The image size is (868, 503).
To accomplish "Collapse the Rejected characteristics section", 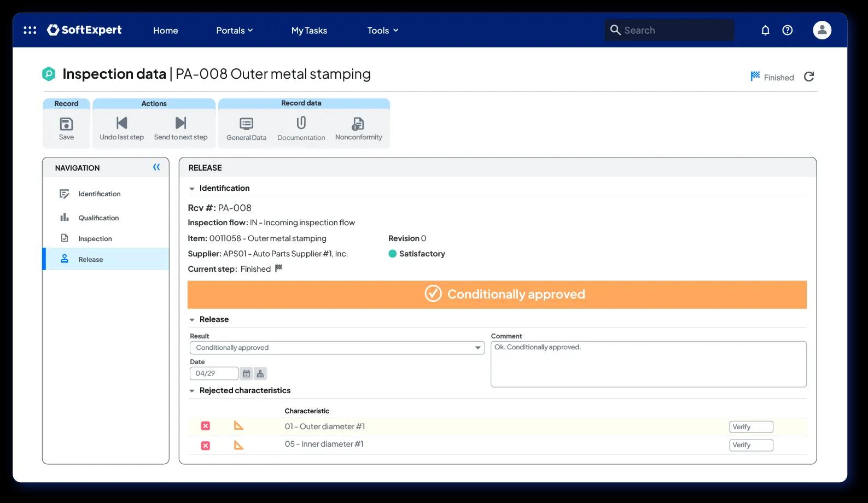I will click(192, 391).
